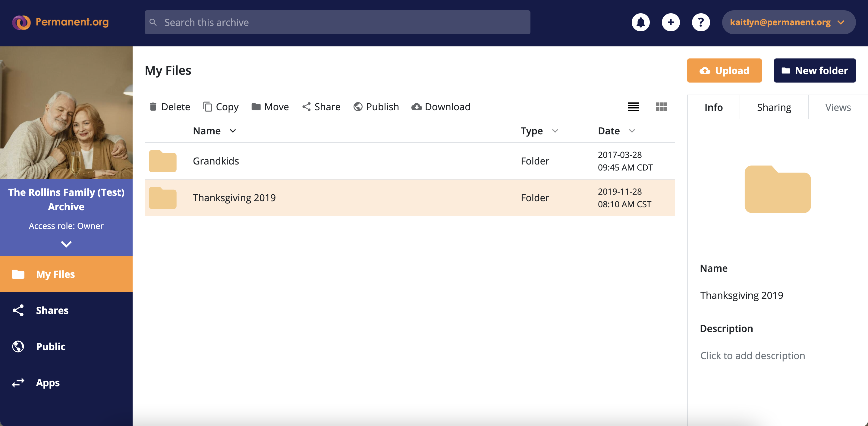This screenshot has width=868, height=426.
Task: Click the Publish globe toolbar item
Action: [x=376, y=107]
